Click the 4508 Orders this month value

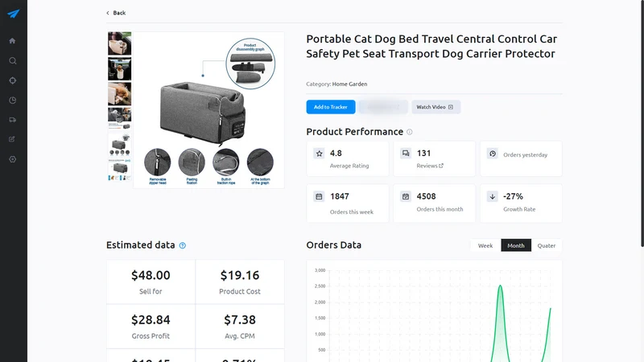(427, 196)
